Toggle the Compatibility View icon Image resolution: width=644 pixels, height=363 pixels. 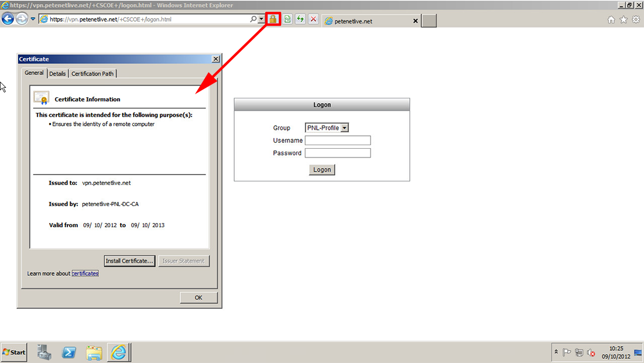coord(287,19)
